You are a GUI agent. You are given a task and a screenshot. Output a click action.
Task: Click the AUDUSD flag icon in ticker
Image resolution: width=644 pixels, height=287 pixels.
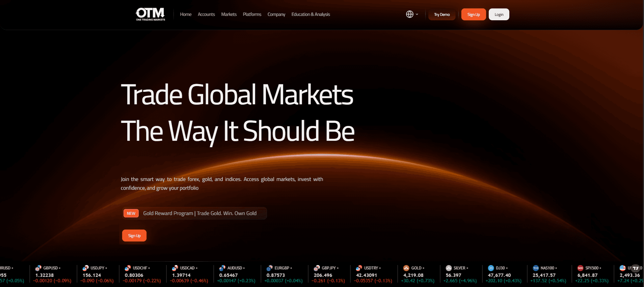222,268
